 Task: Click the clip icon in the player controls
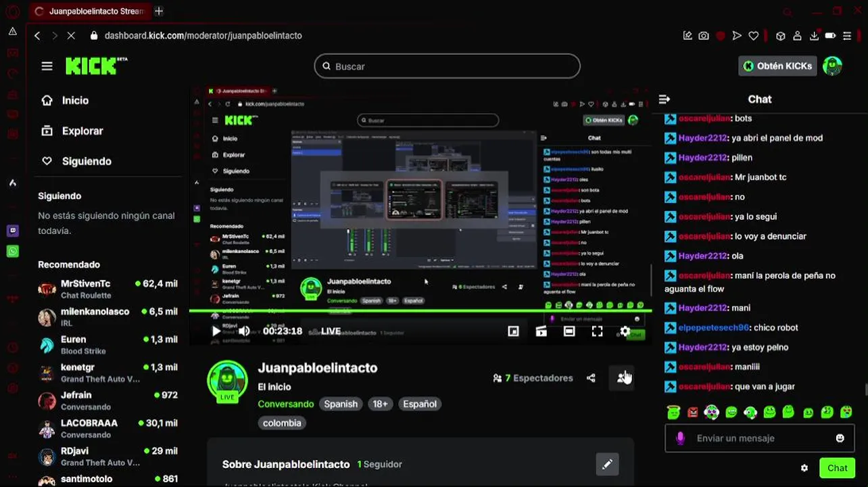pos(541,331)
